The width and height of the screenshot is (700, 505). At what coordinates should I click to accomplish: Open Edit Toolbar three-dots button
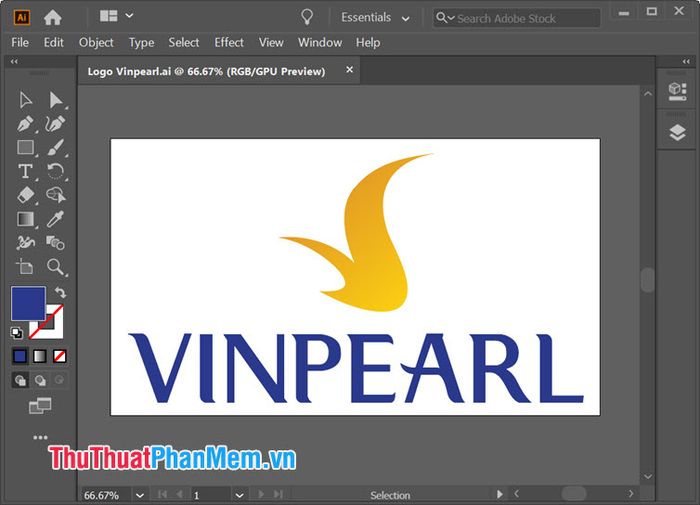pyautogui.click(x=40, y=437)
